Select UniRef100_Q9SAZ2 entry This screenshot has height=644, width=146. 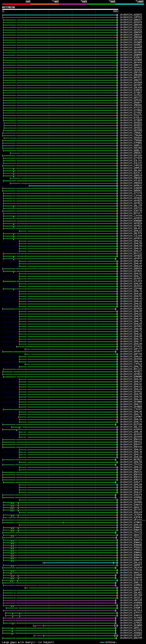(131, 30)
